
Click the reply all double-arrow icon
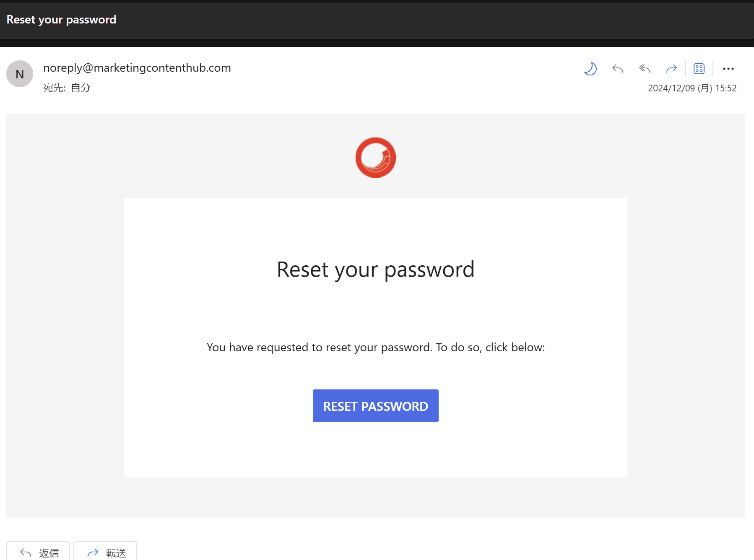coord(645,69)
